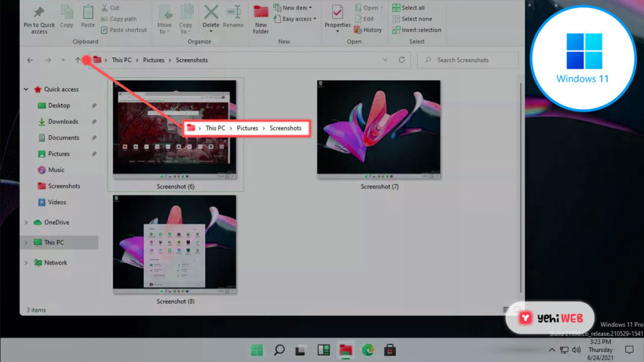The height and width of the screenshot is (362, 644).
Task: Click the vertical scrollbar in file pane
Action: [520, 189]
